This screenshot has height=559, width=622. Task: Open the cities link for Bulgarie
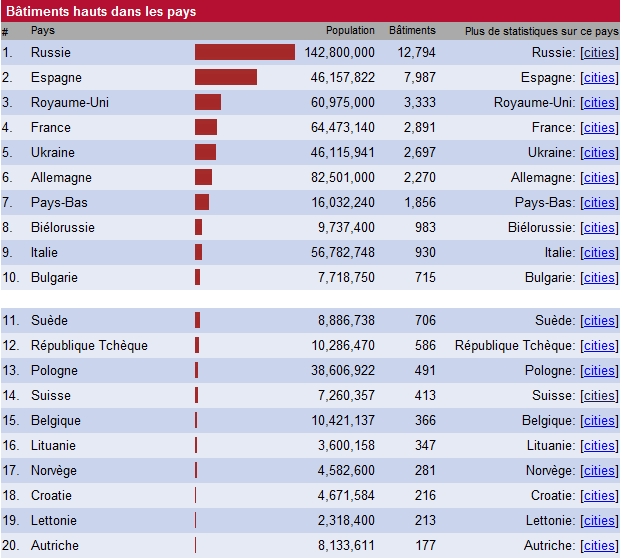pos(599,277)
